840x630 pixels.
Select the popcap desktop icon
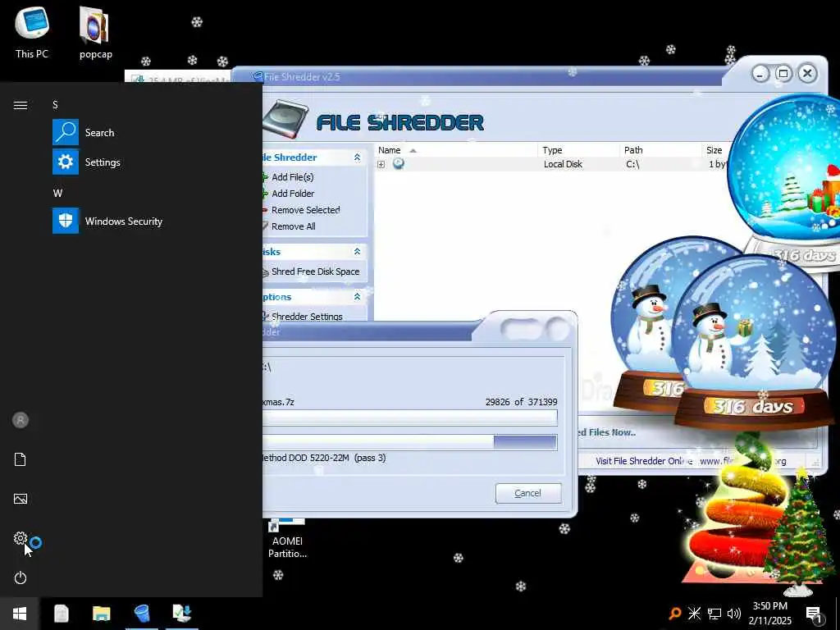coord(95,32)
